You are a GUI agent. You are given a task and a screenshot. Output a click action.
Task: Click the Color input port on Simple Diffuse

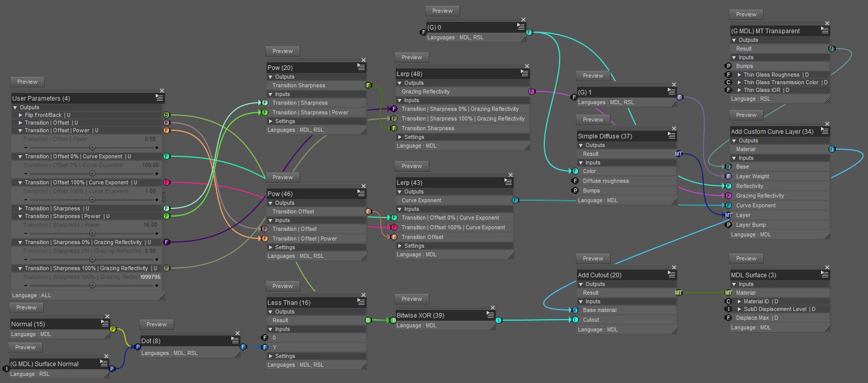pyautogui.click(x=575, y=171)
